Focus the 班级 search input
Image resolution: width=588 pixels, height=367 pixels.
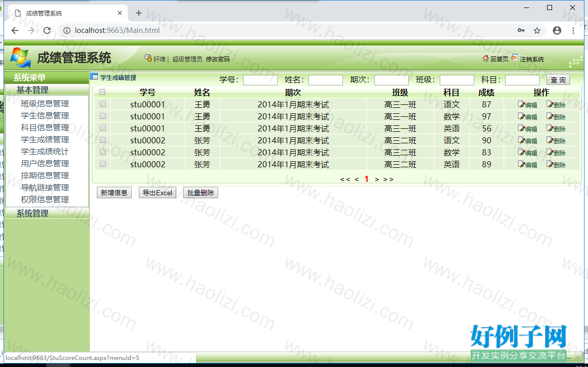(x=457, y=80)
